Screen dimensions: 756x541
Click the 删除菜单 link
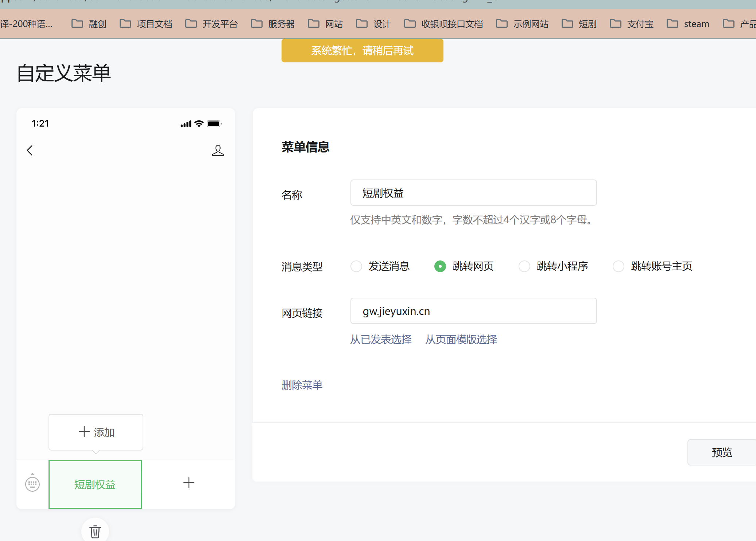point(302,385)
